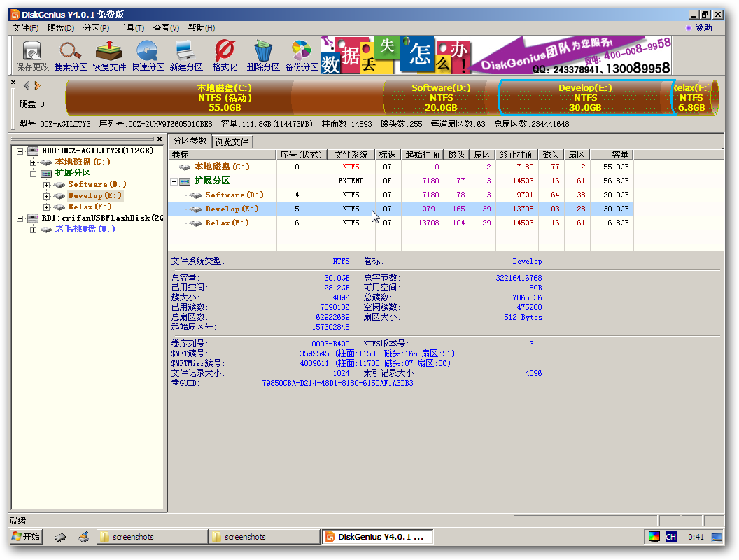The image size is (739, 560).
Task: Select Software (D:) tree item
Action: click(x=97, y=184)
